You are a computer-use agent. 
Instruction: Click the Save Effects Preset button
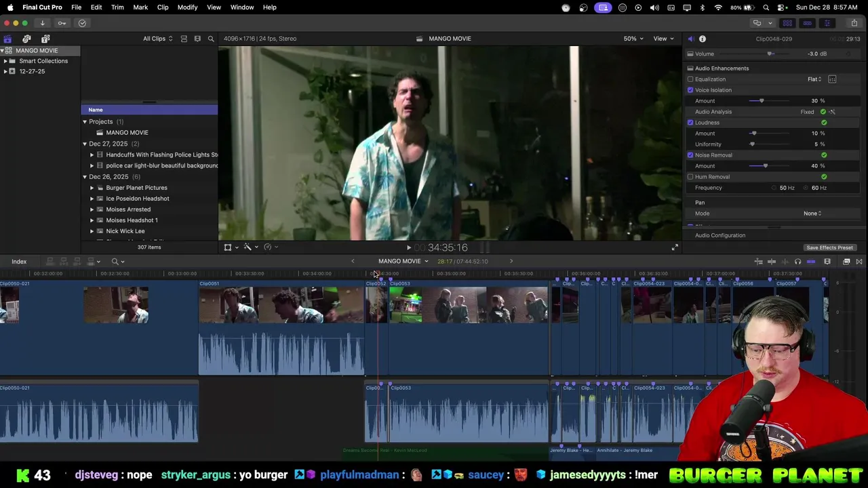(829, 248)
